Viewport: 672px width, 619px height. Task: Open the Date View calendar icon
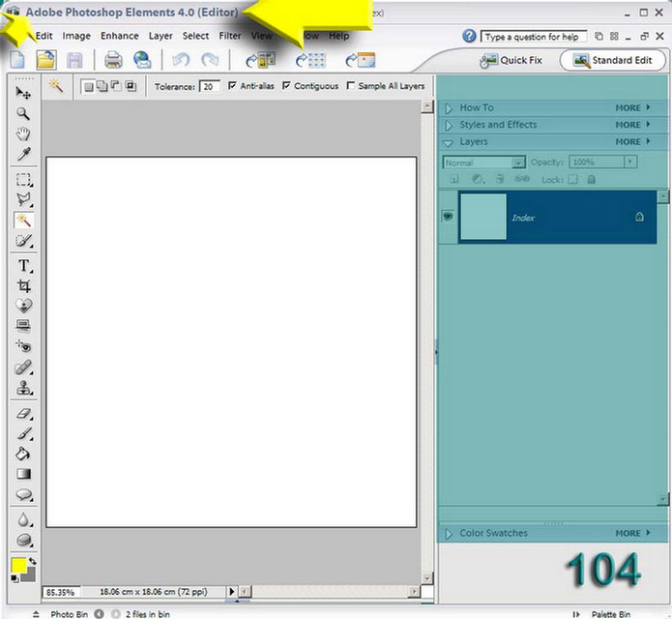(361, 60)
